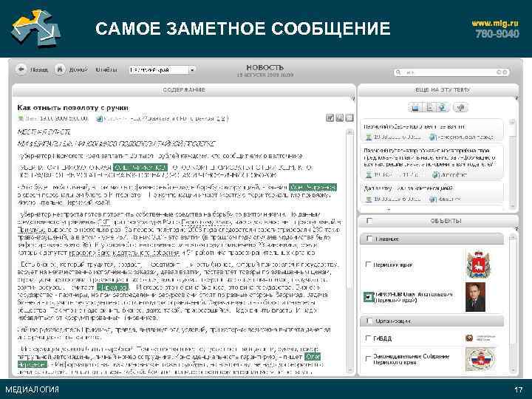This screenshot has width=532, height=399.
Task: Click the headline Как отмыть позолоту с ручки
Action: coord(73,108)
